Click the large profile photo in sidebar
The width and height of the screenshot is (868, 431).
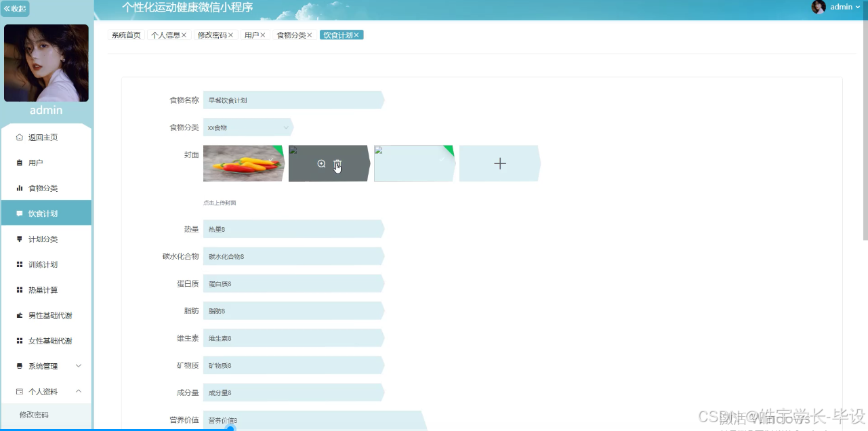pos(46,63)
